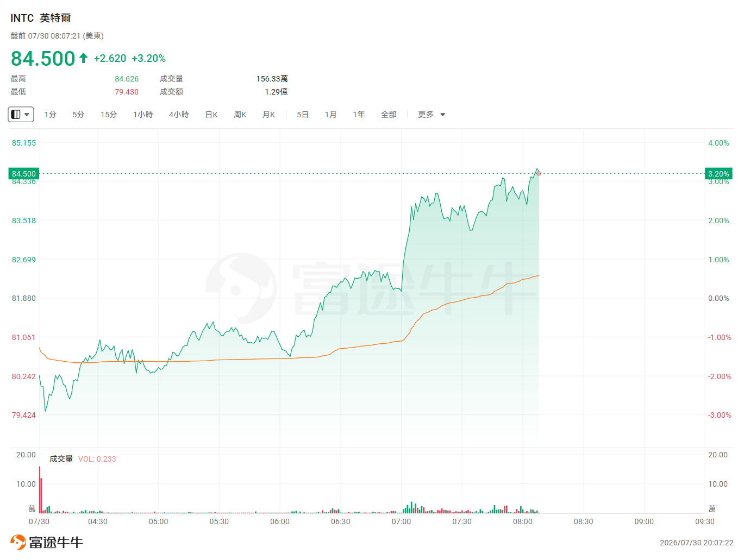Show the 全部 full history range
744x560 pixels.
point(389,115)
